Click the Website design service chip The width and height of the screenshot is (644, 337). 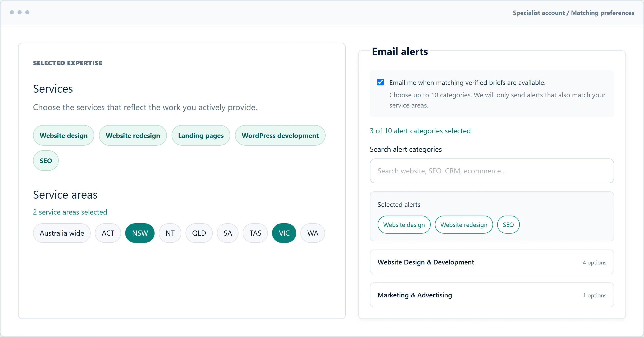click(x=64, y=136)
